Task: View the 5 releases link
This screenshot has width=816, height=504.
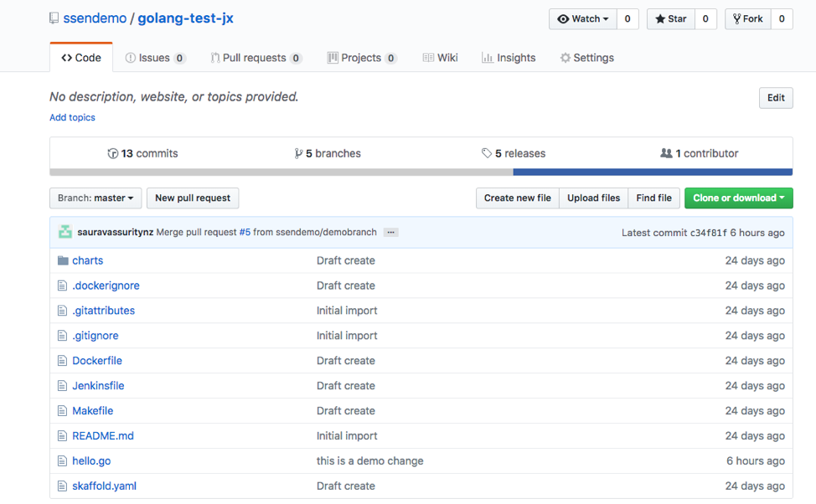Action: point(514,153)
